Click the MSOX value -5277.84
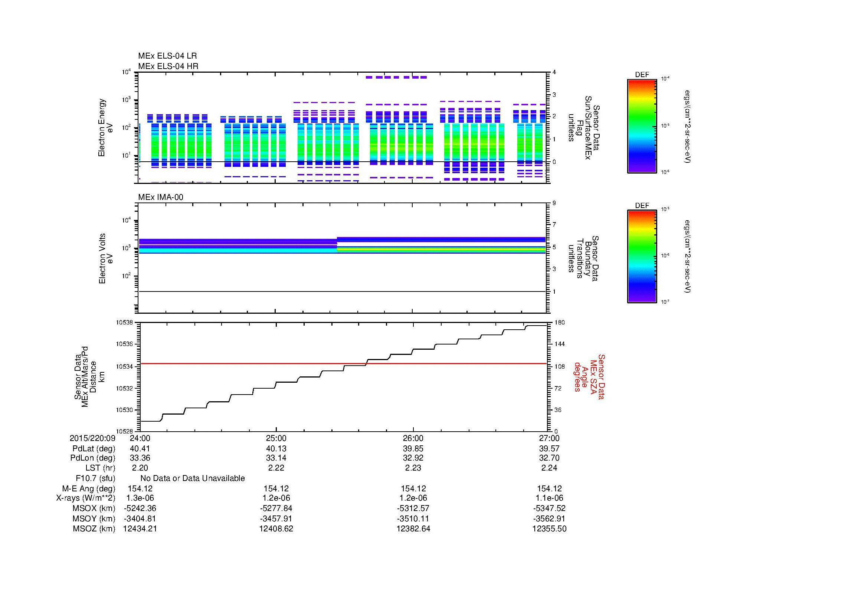The height and width of the screenshot is (613, 868). (x=276, y=508)
